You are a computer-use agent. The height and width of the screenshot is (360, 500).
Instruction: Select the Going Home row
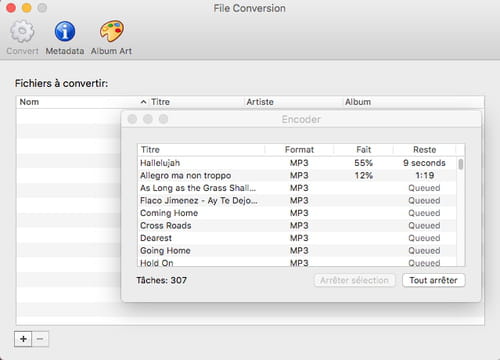(x=297, y=251)
